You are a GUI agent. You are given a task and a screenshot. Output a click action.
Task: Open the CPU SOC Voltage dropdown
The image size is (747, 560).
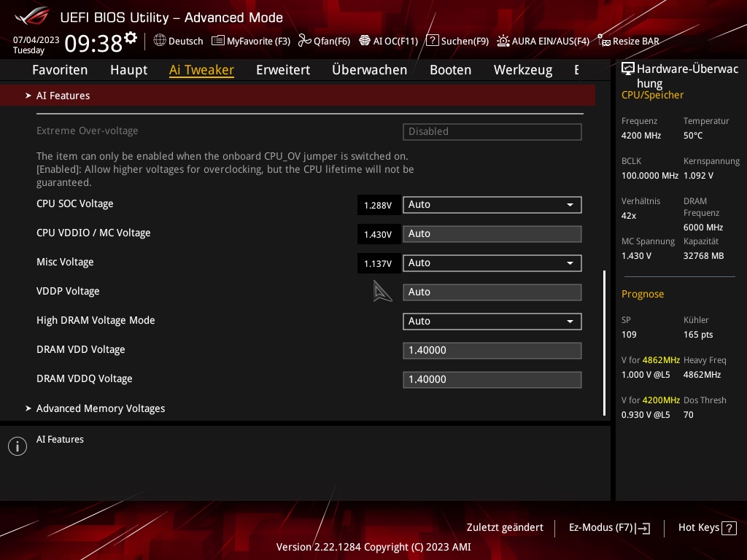coord(492,205)
